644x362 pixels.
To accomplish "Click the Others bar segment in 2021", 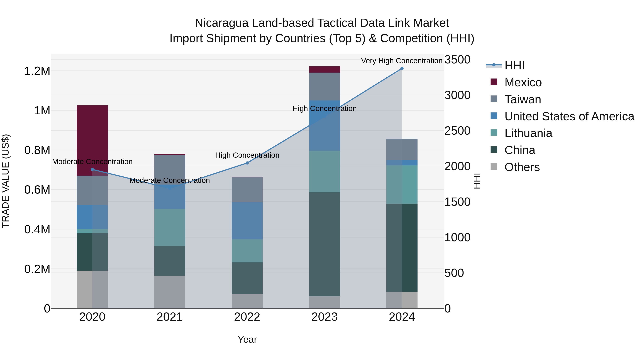I will (x=170, y=292).
